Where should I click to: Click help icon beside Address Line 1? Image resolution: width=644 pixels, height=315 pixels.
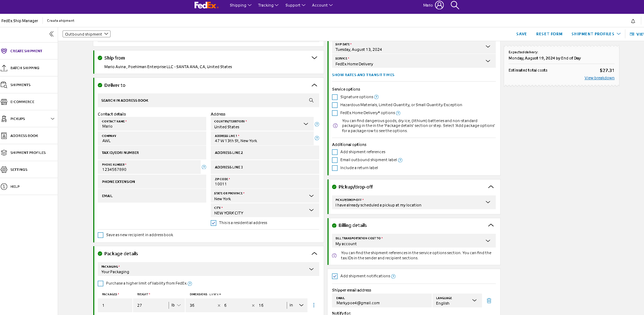point(317,138)
